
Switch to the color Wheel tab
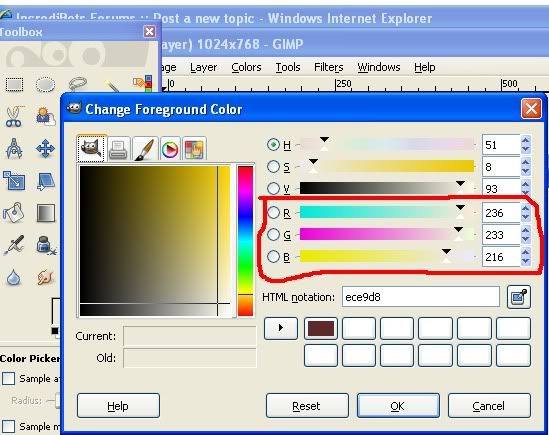(x=169, y=149)
